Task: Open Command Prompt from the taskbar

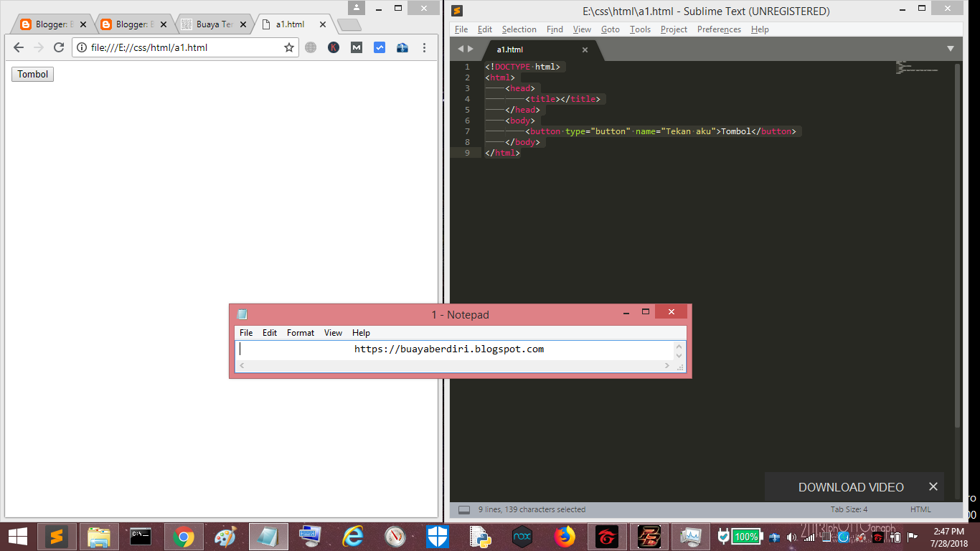Action: point(141,537)
